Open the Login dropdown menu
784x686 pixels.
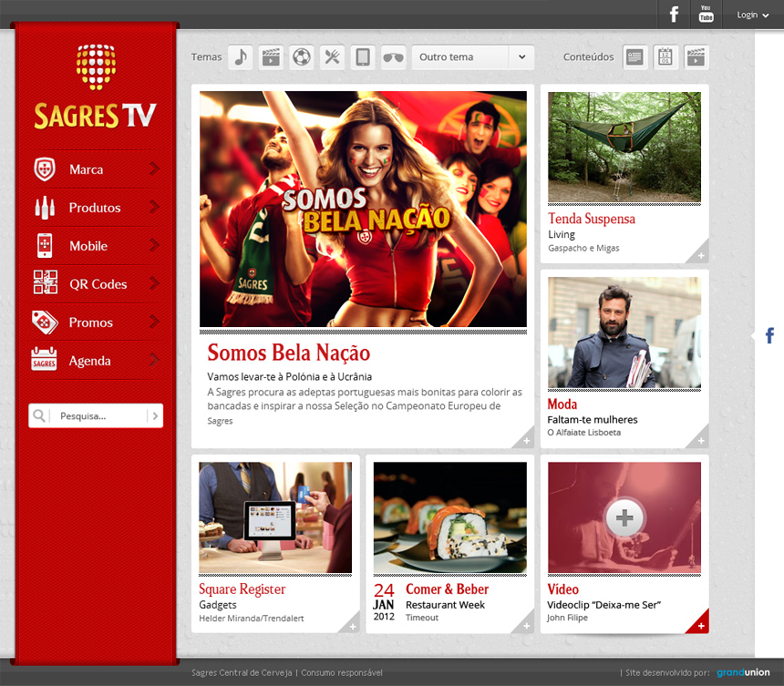point(752,15)
